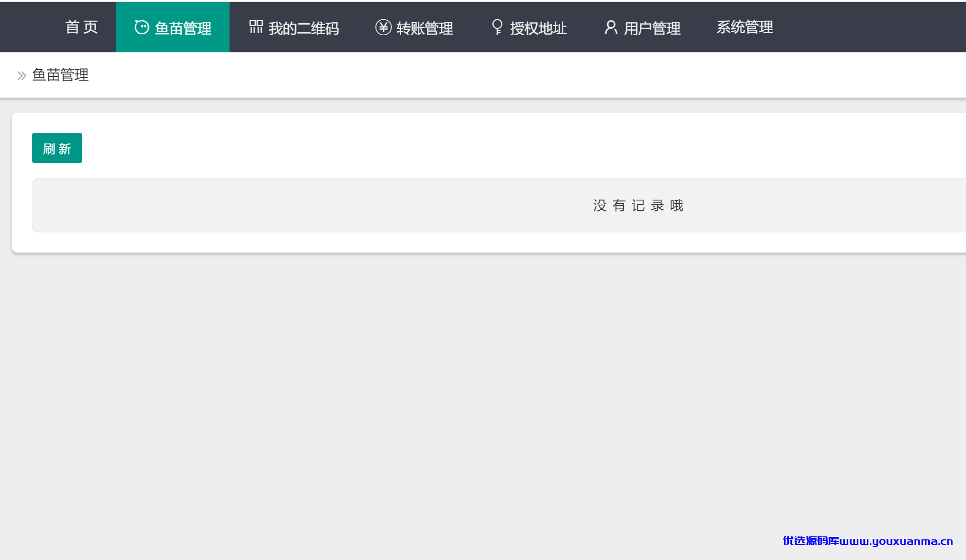
Task: Click the QR code icon in navbar
Action: tap(256, 27)
